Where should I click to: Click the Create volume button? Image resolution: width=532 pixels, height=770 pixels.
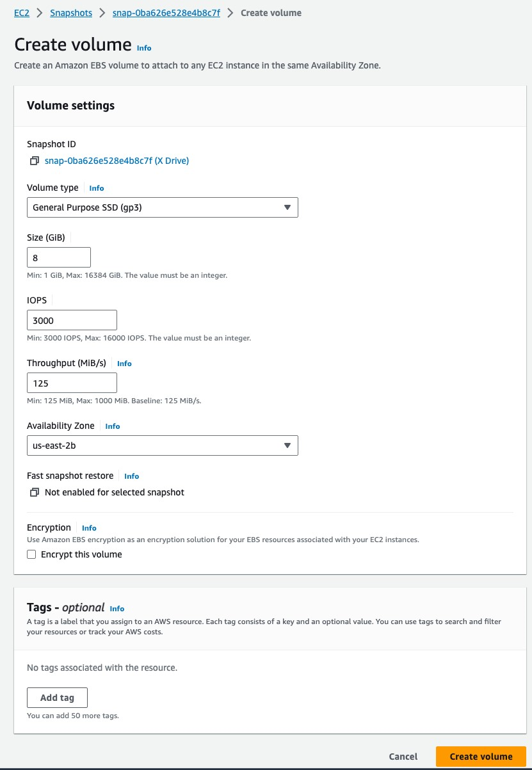481,757
